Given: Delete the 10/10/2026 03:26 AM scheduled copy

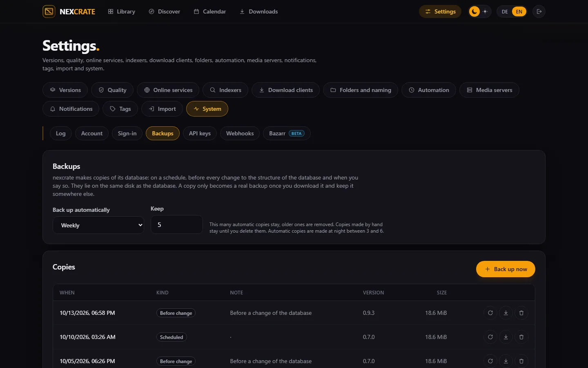Looking at the screenshot, I should (521, 337).
